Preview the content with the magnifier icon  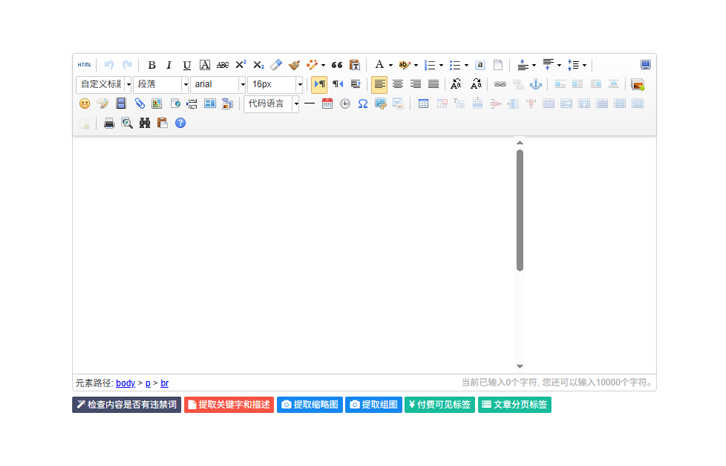coord(127,123)
